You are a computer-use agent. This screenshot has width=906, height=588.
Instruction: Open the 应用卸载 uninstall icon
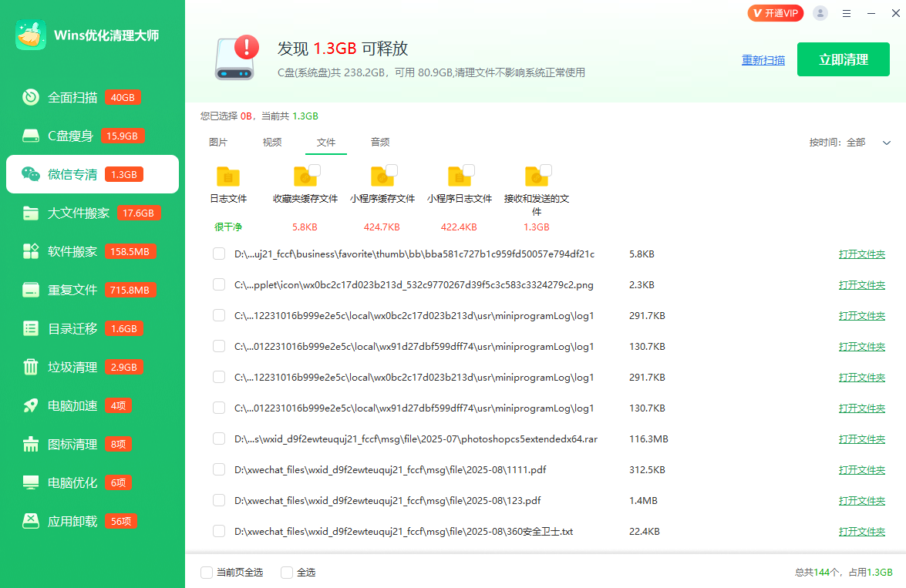[31, 521]
